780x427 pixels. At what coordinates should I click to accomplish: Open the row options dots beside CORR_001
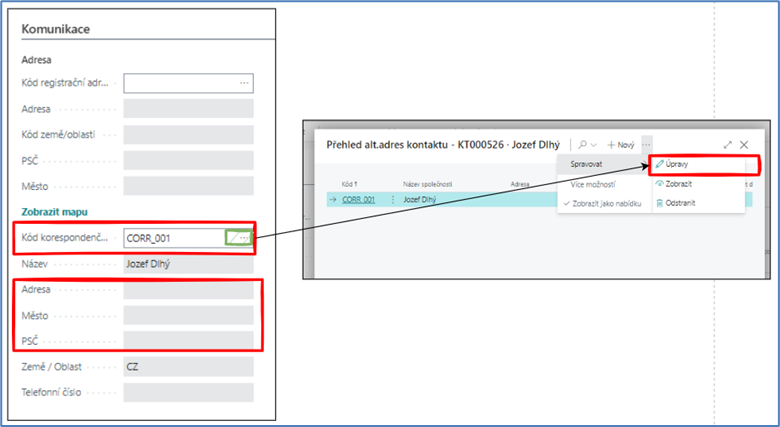(x=391, y=200)
